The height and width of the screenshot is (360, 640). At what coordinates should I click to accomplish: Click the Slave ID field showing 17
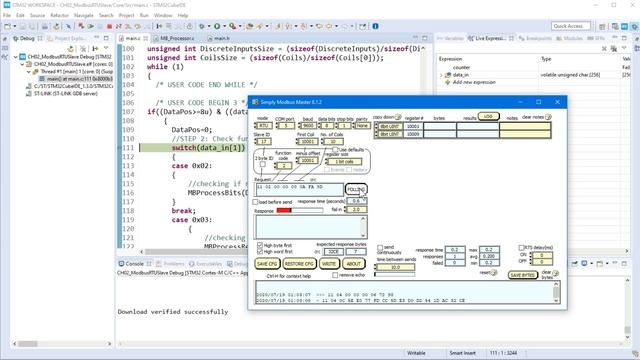click(x=263, y=142)
